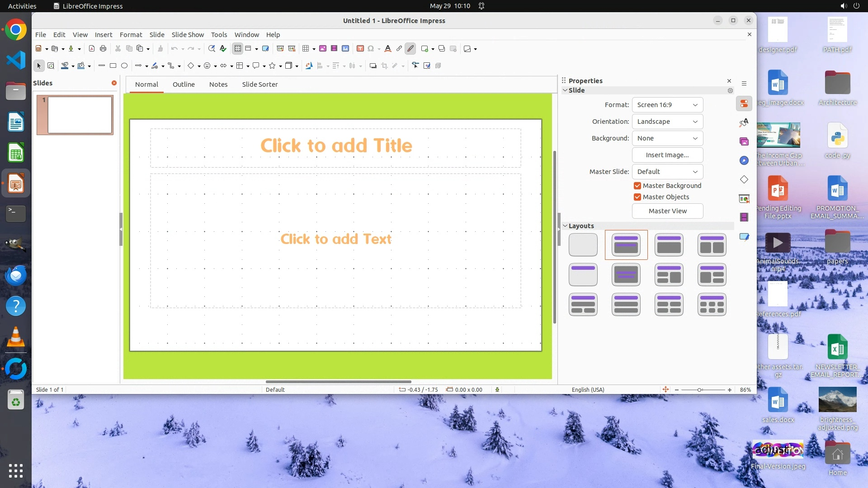The image size is (868, 488).
Task: Insert a table via toolbar icon
Action: pos(306,49)
